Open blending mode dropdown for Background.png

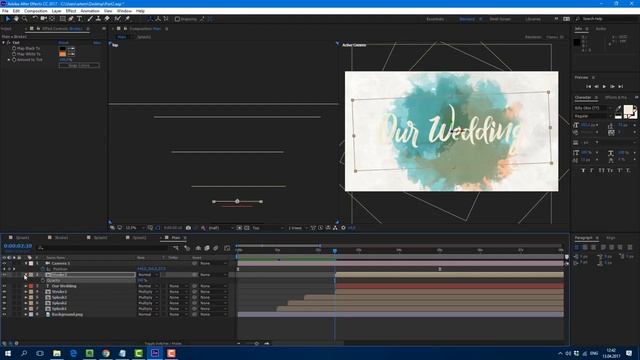148,315
